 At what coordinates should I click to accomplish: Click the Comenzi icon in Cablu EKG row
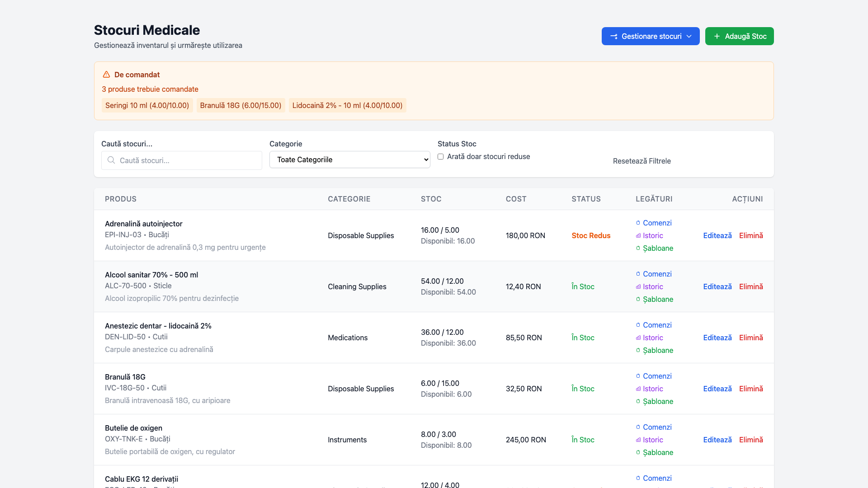(x=638, y=478)
